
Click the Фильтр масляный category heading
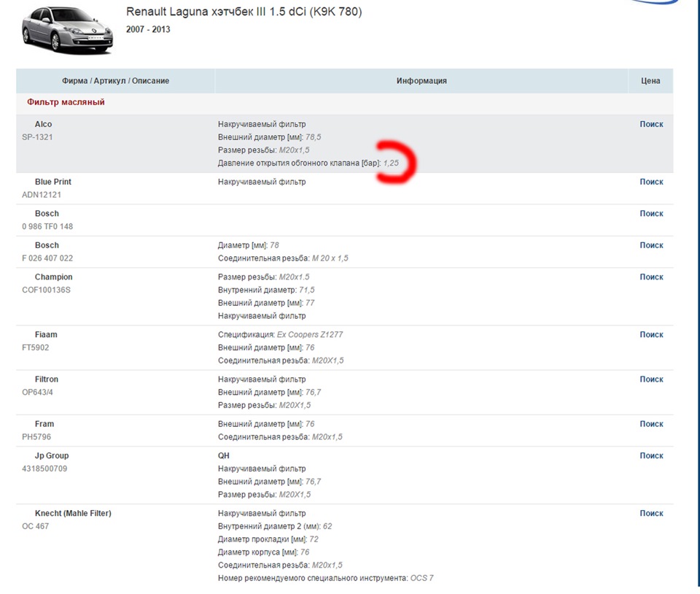coord(66,102)
